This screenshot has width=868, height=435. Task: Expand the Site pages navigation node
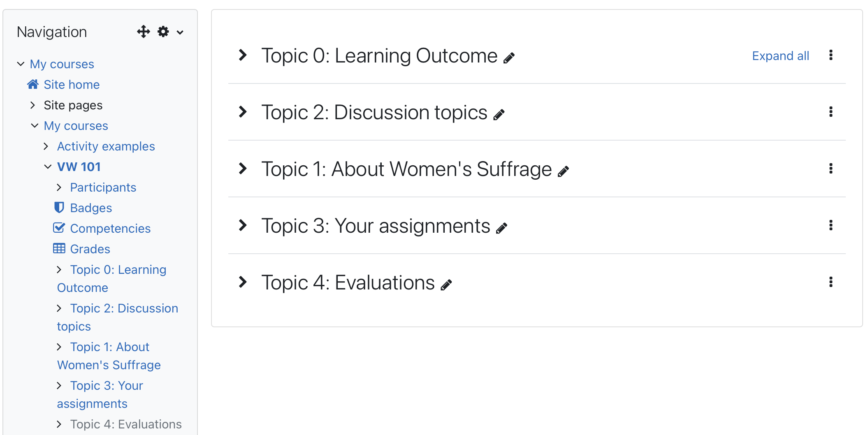click(x=33, y=105)
